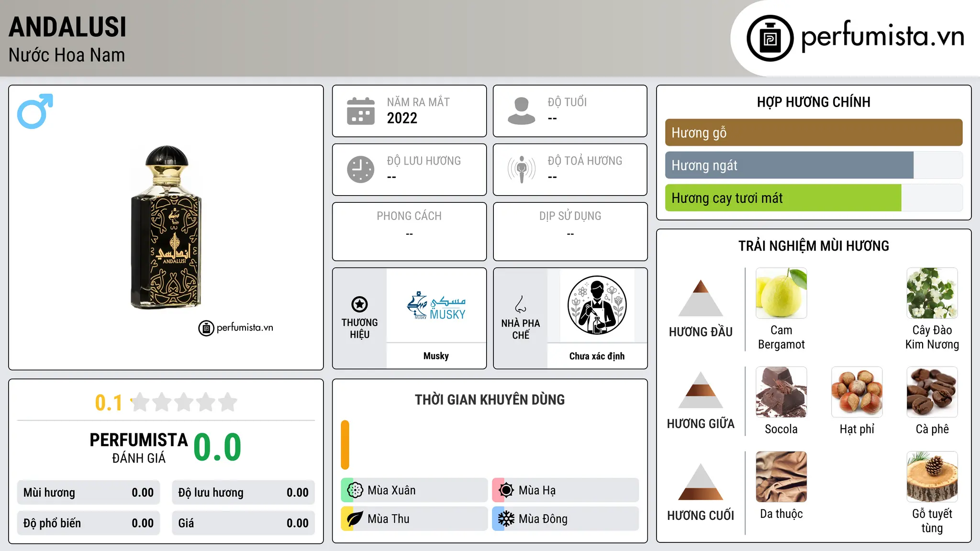Open the Musky brand name link
Screen dimensions: 980x551
(x=436, y=356)
